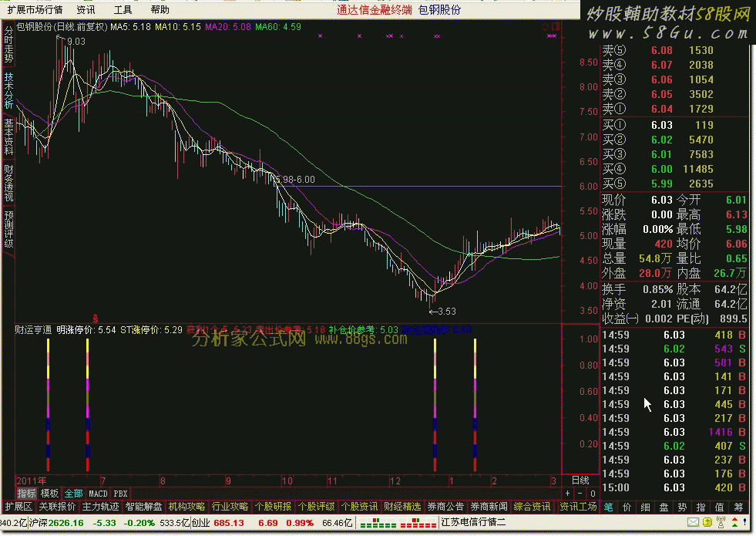Switch to the 财务透视 side tab
Screen dimensions: 756x536
tap(8, 184)
